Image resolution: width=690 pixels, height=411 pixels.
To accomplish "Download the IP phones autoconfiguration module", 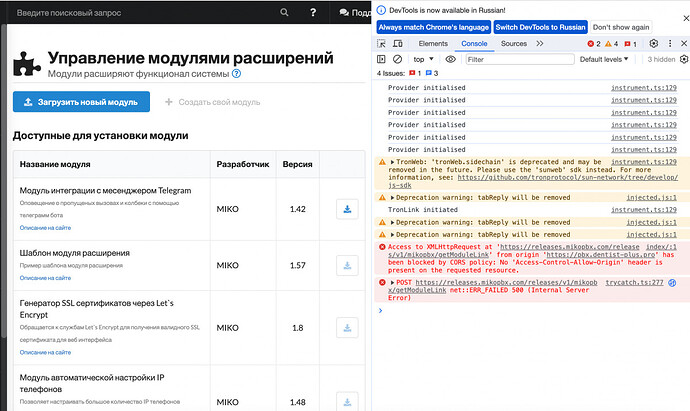I will [347, 402].
